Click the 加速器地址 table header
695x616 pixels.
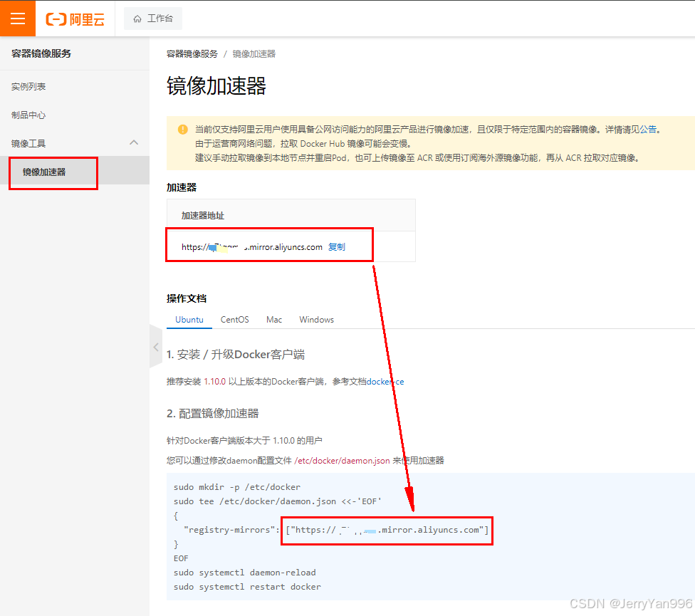click(203, 216)
